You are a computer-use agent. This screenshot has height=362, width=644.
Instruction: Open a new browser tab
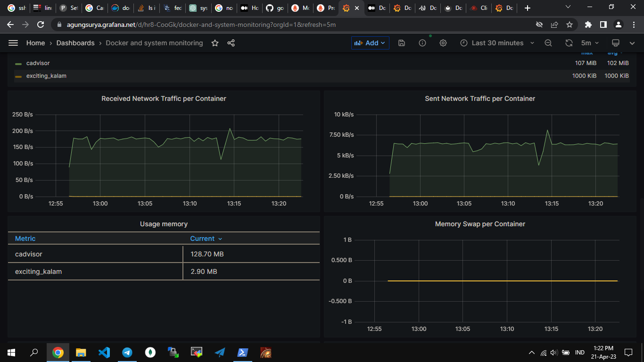point(528,8)
